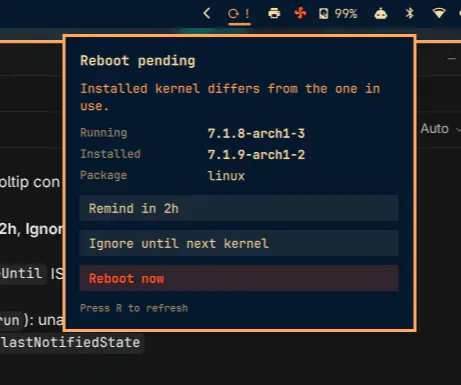Click the 99% disk usage indicator

(x=338, y=14)
